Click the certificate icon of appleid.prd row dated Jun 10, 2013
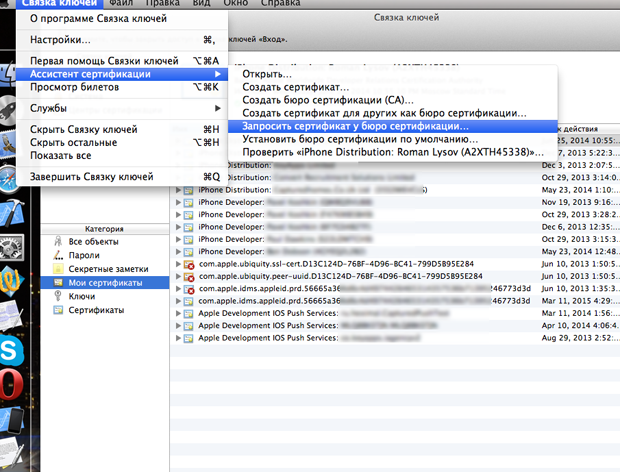The image size is (620, 472). 189,289
